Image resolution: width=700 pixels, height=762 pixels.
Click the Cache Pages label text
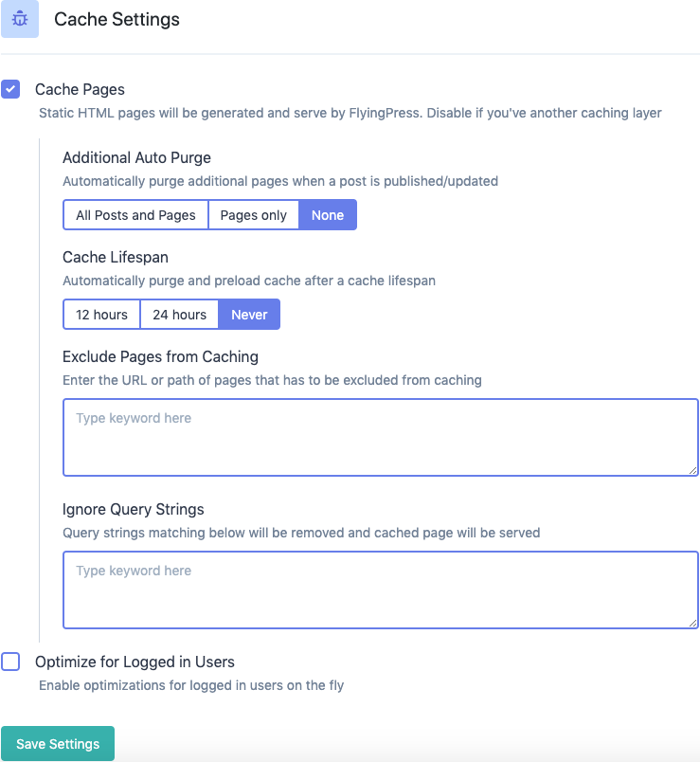[80, 89]
